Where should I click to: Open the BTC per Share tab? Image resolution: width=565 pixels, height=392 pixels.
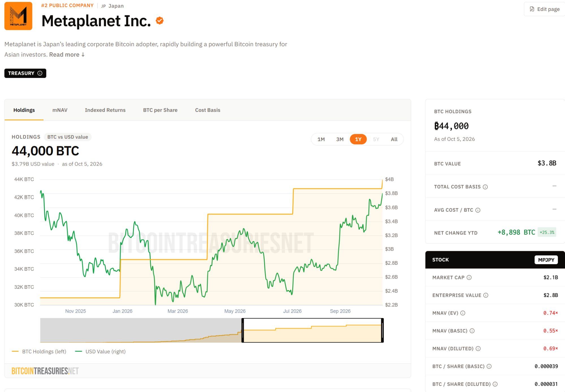(160, 110)
